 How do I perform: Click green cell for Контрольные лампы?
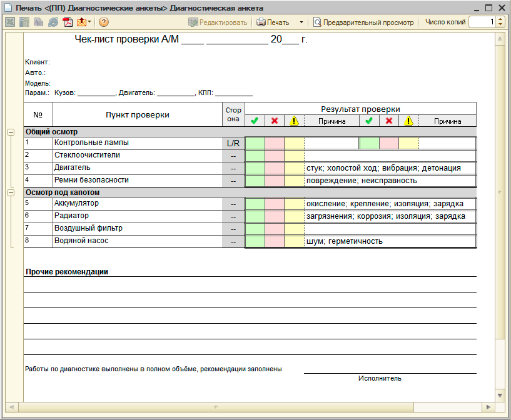click(255, 143)
